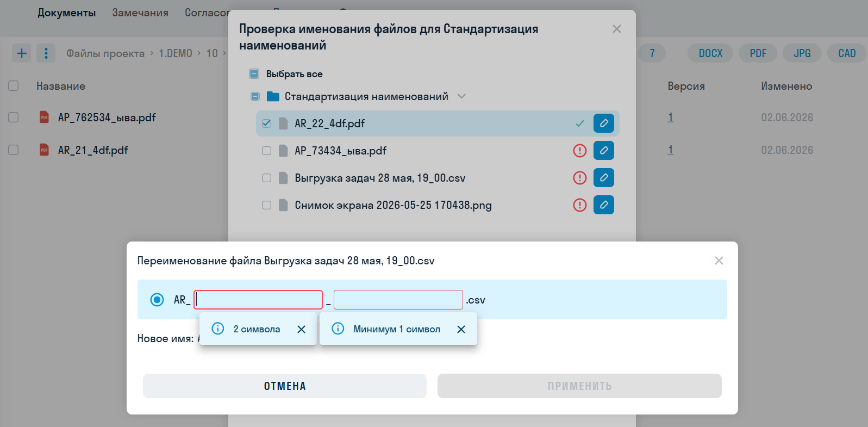This screenshot has width=868, height=427.
Task: Go to Файлы проекта breadcrumb
Action: [105, 53]
